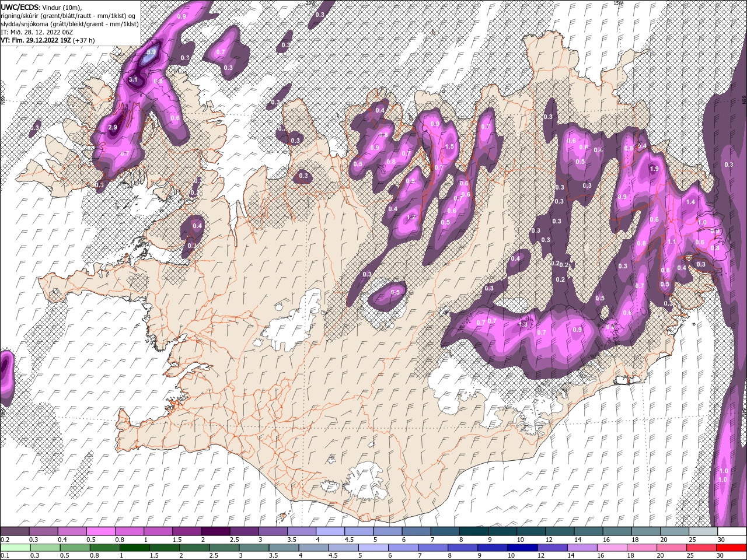
Task: Click the light gray snow swatch from 25 to 30
Action: tap(702, 531)
